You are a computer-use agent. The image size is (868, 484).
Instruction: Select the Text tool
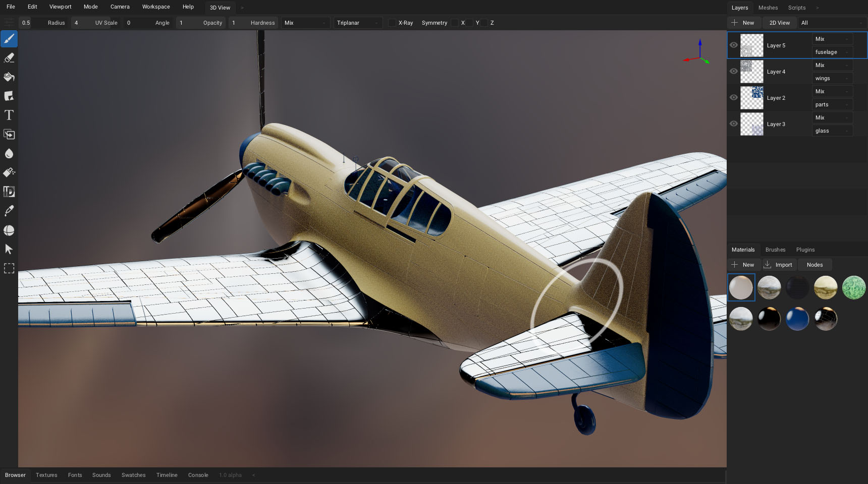pos(9,115)
